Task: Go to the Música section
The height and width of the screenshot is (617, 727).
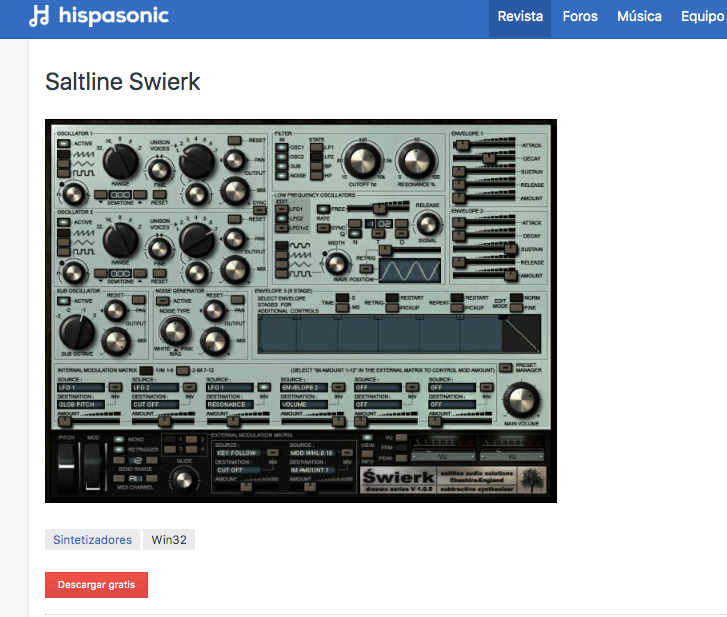Action: (x=639, y=17)
